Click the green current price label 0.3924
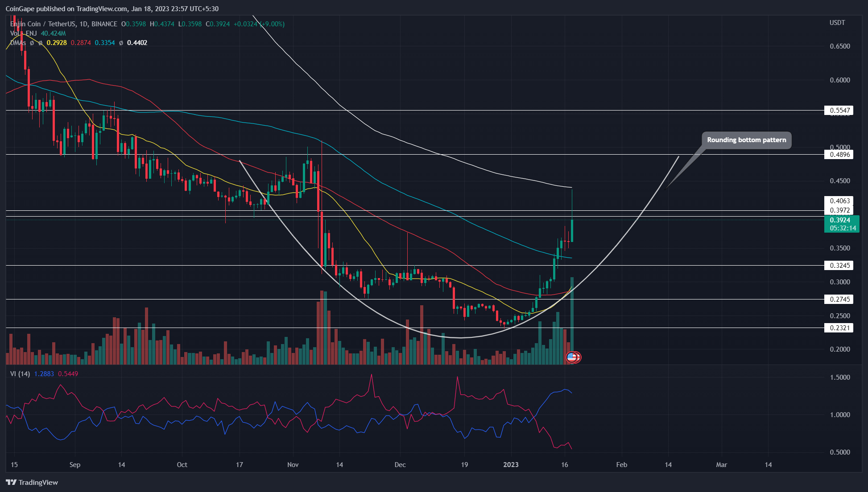Viewport: 868px width, 492px height. tap(840, 220)
